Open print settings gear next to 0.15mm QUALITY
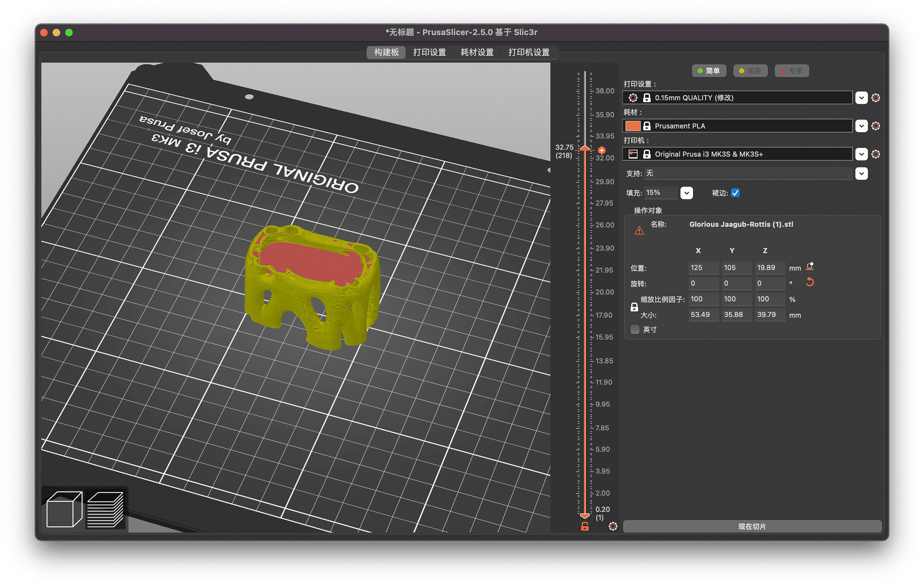Viewport: 924px width, 587px height. [x=876, y=98]
